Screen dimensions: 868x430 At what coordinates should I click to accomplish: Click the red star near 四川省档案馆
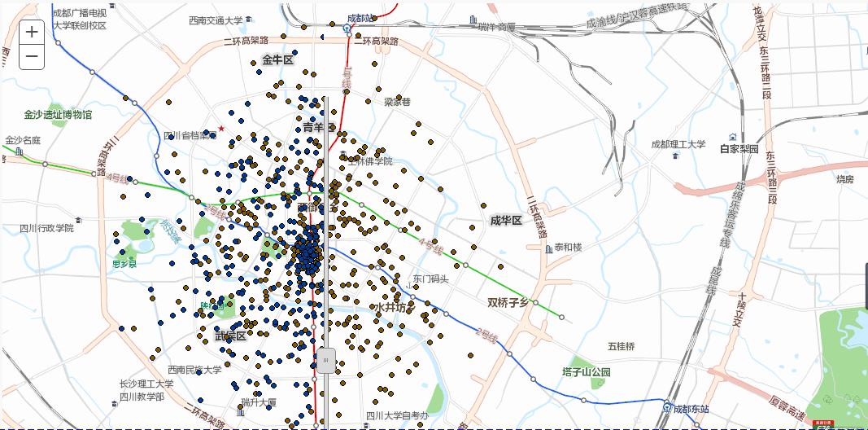click(x=221, y=129)
